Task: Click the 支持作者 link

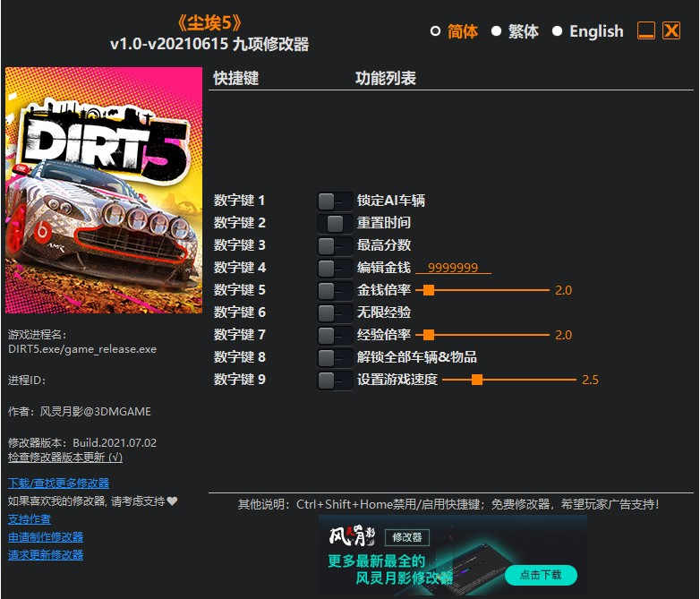Action: tap(30, 519)
